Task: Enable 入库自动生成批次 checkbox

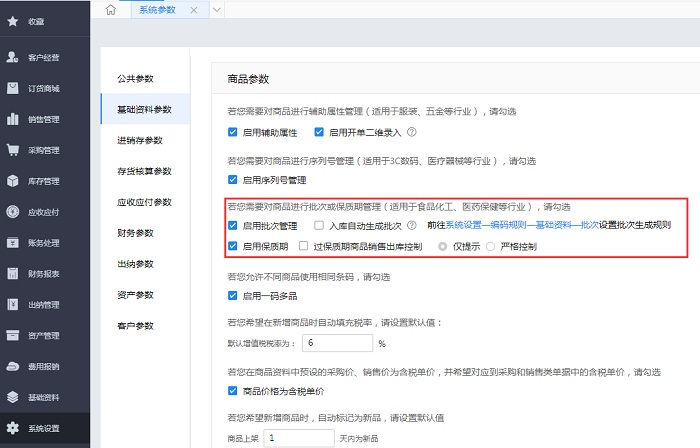Action: point(319,226)
